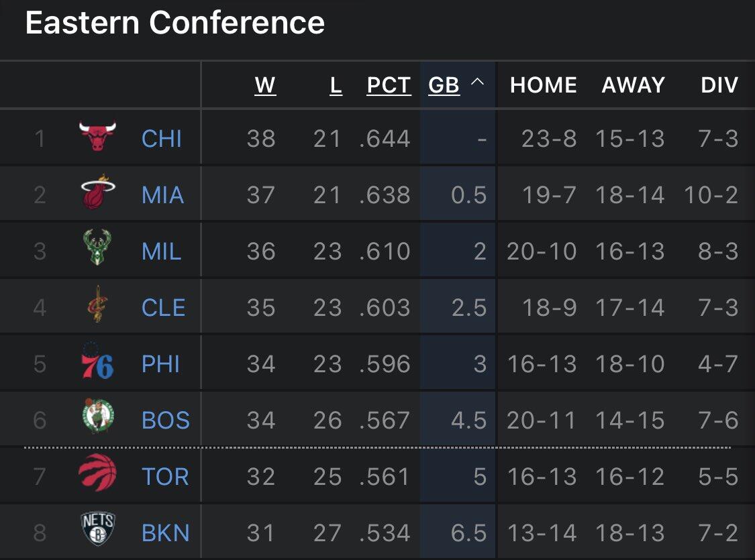
Task: Open the MIA team link
Action: (x=162, y=195)
